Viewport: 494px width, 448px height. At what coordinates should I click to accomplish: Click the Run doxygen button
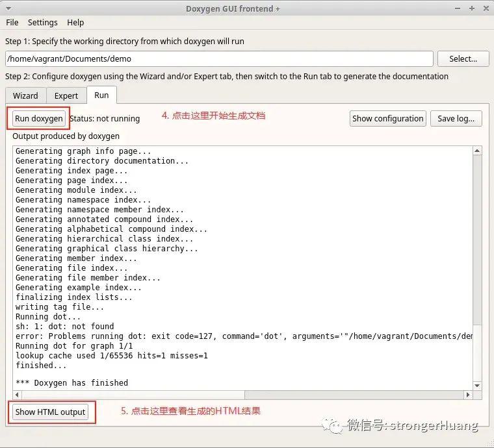click(39, 119)
